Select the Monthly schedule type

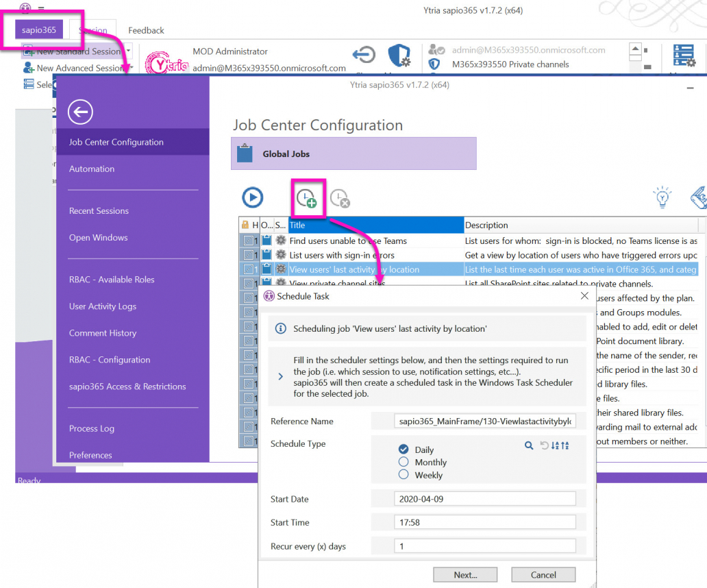coord(404,462)
